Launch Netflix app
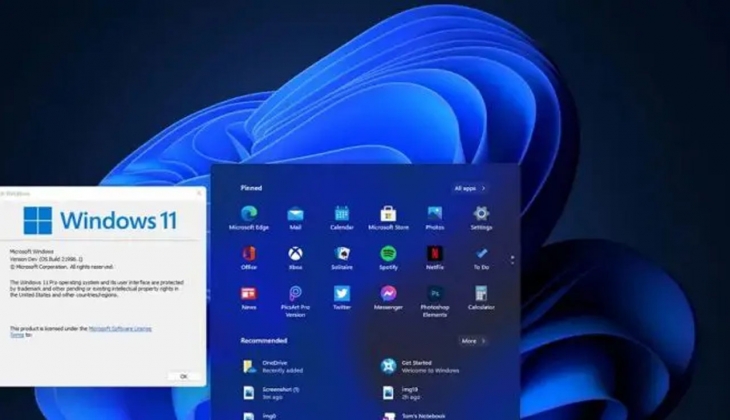730x420 pixels. pos(435,258)
